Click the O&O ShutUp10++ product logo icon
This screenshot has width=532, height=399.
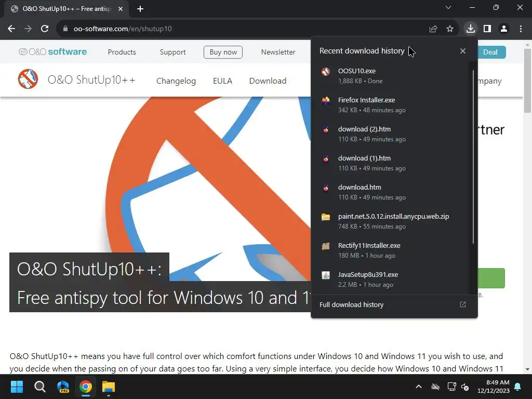tap(28, 79)
